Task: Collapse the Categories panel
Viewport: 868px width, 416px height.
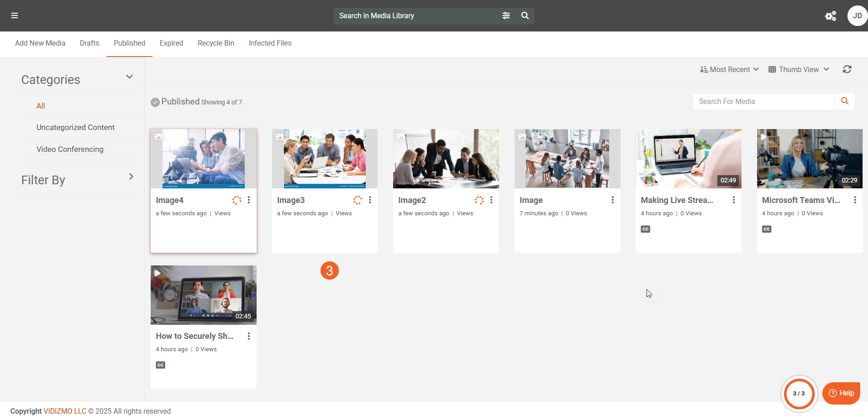Action: tap(129, 77)
